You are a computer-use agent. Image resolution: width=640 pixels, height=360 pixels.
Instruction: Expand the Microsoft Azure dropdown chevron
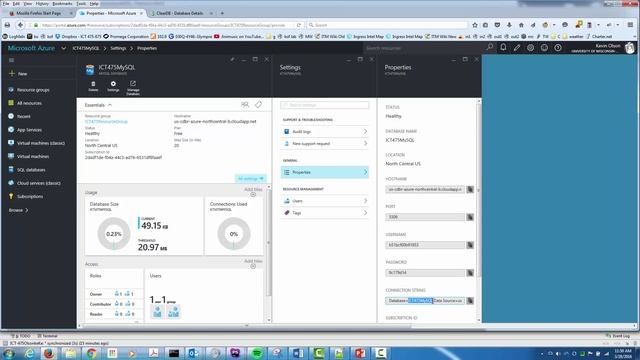(x=64, y=48)
